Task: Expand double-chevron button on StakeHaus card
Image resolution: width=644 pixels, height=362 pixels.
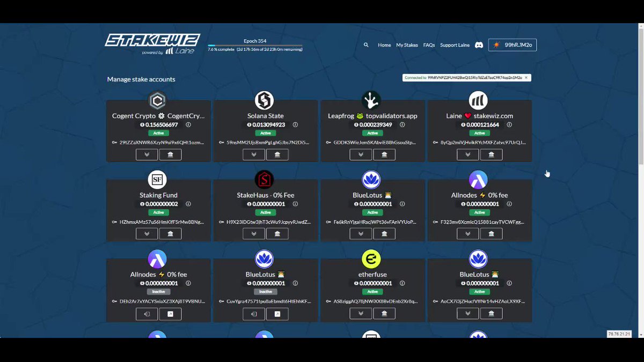Action: tap(254, 234)
